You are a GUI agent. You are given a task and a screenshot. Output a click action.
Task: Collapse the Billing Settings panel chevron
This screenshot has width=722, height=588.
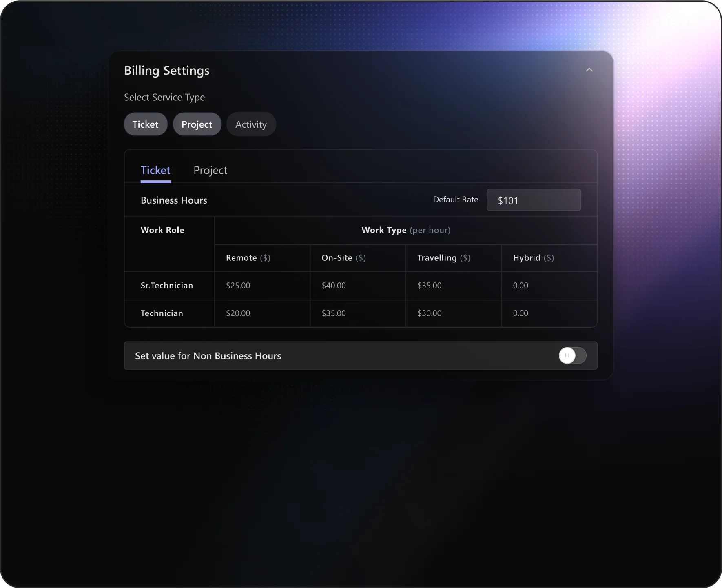pos(589,70)
